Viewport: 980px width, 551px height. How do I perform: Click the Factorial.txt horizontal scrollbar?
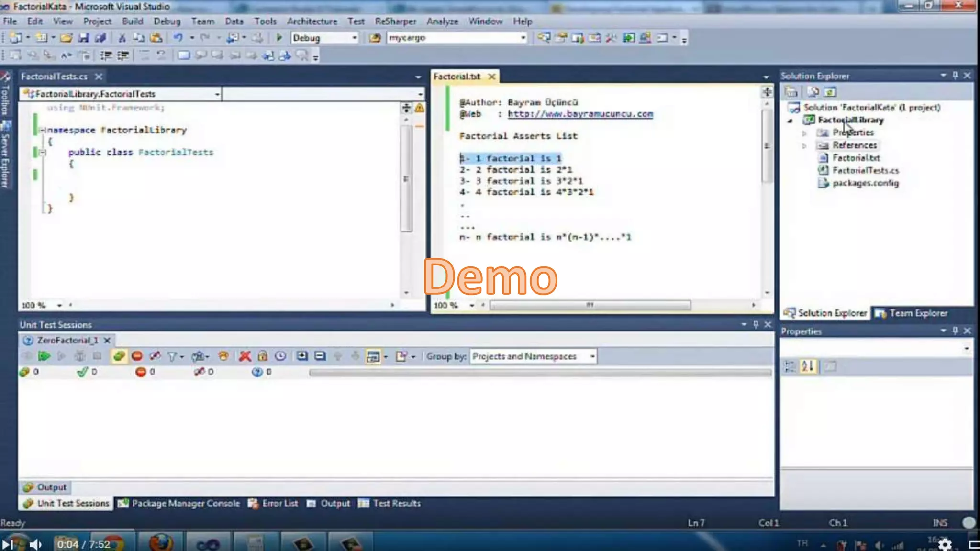pos(590,305)
